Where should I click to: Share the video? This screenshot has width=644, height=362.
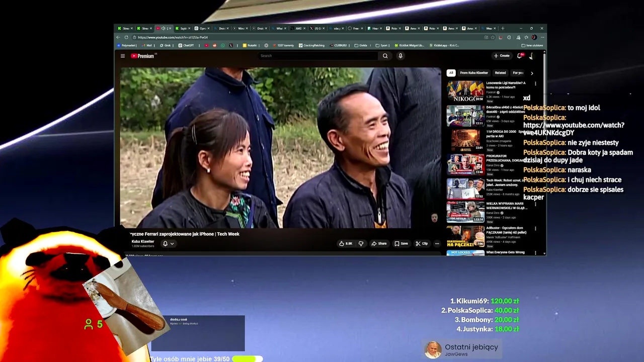(x=379, y=243)
